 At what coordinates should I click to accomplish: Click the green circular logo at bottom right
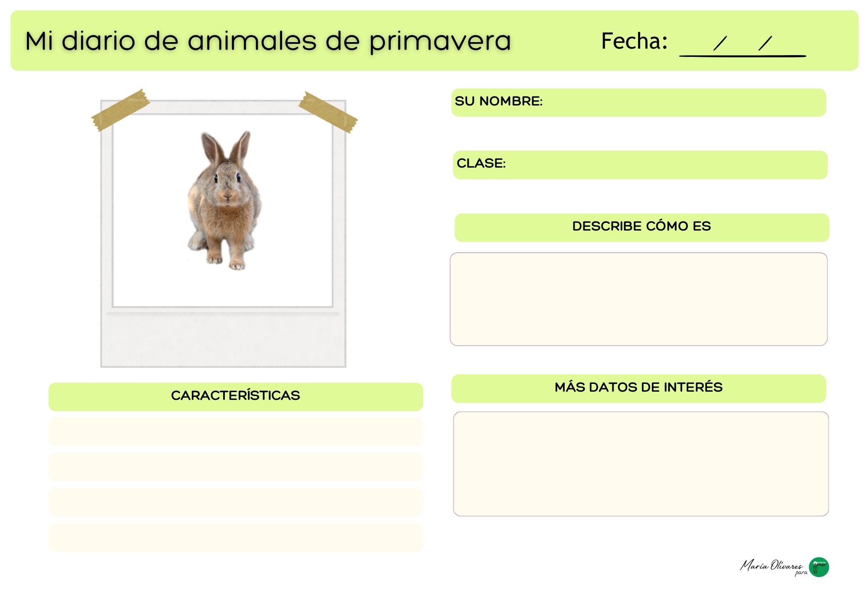tap(819, 567)
